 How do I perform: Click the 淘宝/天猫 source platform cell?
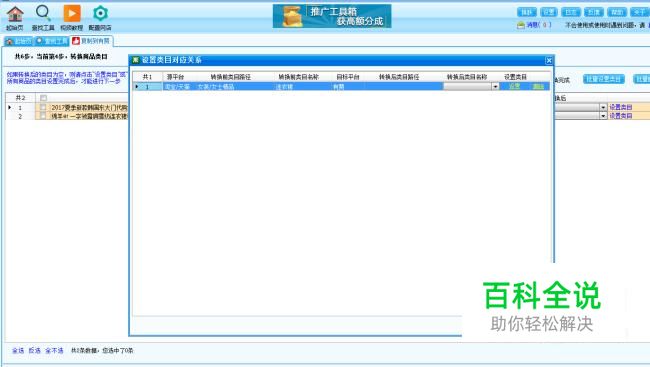pyautogui.click(x=177, y=87)
